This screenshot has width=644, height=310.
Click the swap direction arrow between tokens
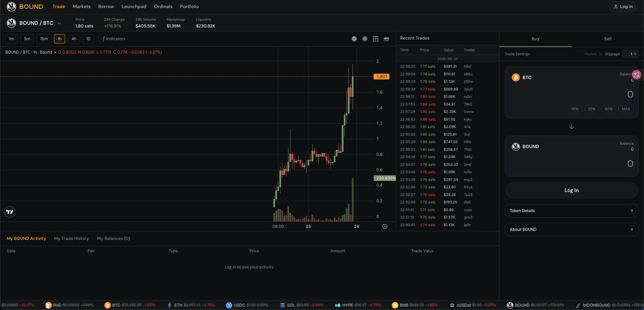click(572, 127)
